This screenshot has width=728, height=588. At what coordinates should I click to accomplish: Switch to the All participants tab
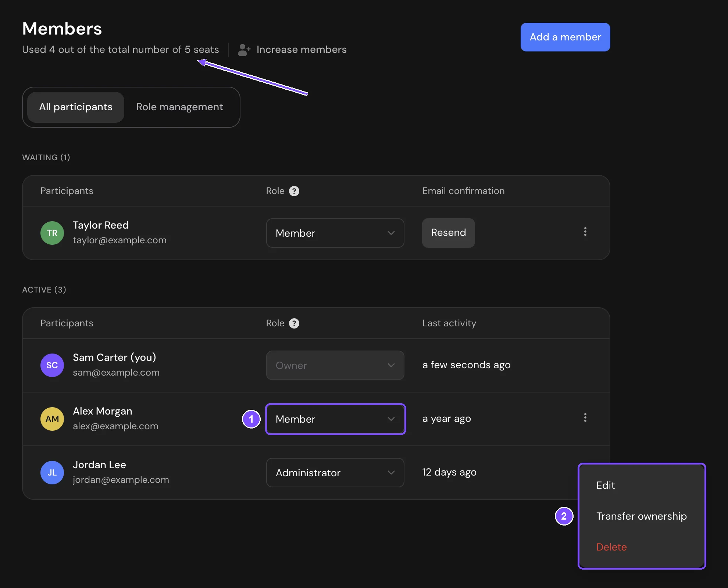[x=76, y=107]
